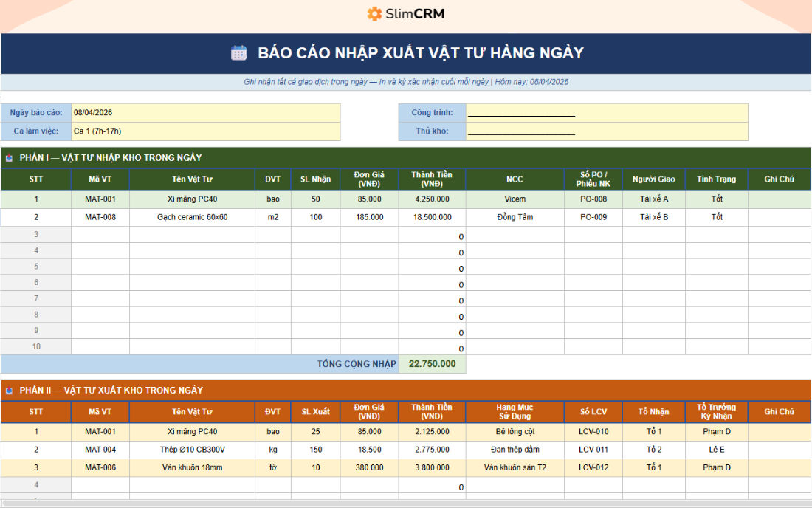Click the calendar icon in the report title
812x508 pixels.
239,52
